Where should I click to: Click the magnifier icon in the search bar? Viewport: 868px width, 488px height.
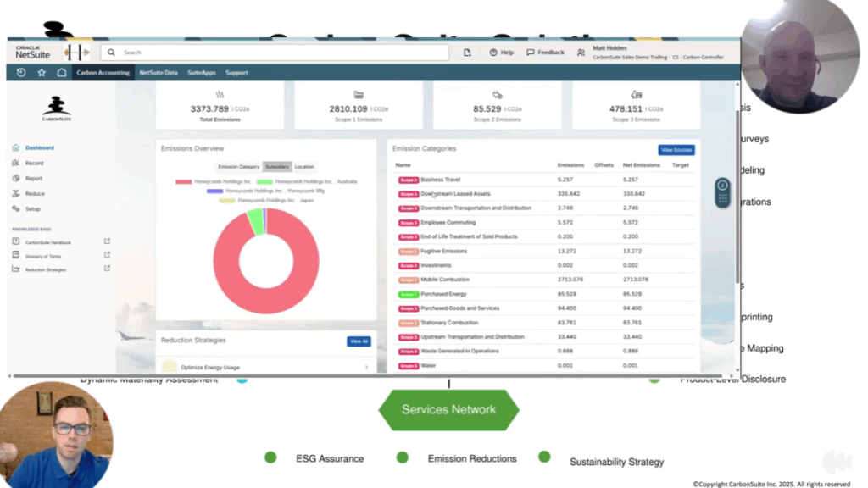tap(111, 52)
